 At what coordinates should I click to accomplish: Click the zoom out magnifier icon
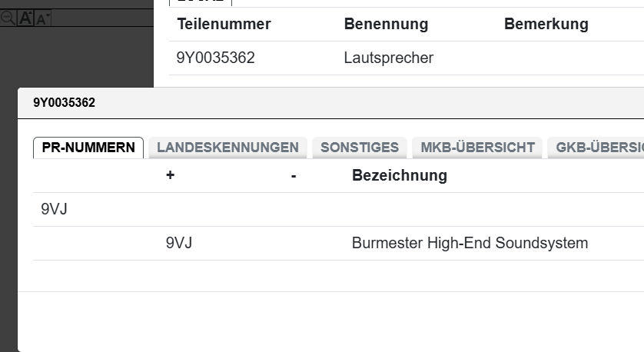point(7,18)
